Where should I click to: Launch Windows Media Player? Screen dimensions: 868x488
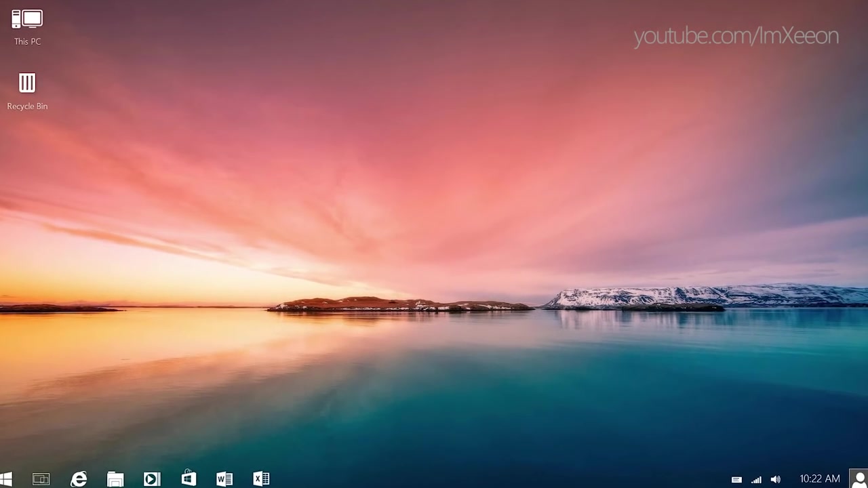click(152, 479)
